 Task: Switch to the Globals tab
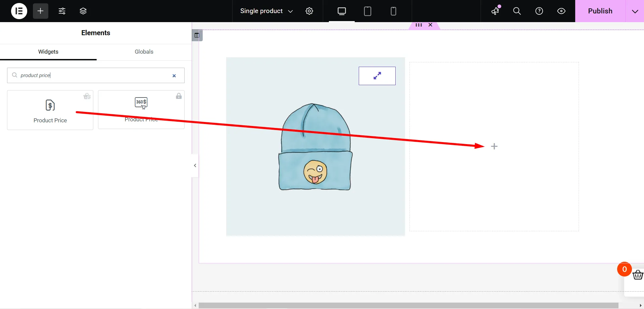click(144, 52)
